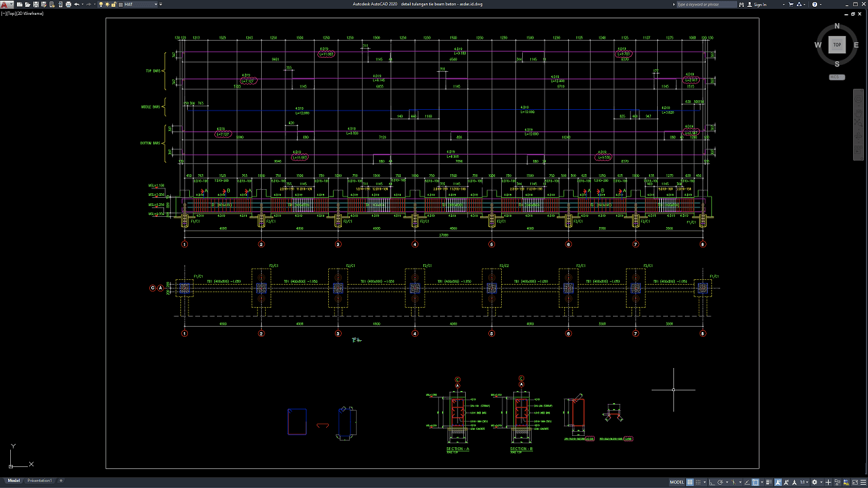Image resolution: width=868 pixels, height=488 pixels.
Task: Select the Model tab
Action: point(14,481)
